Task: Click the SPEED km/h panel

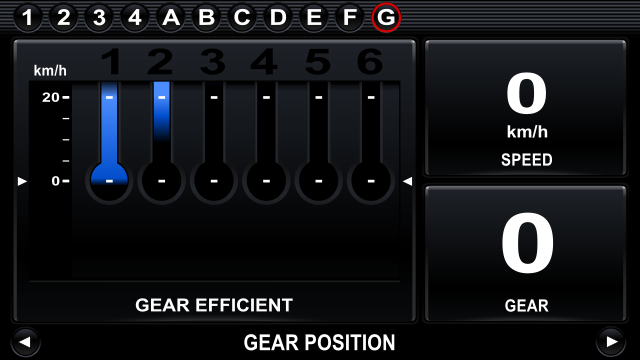Action: pos(526,108)
